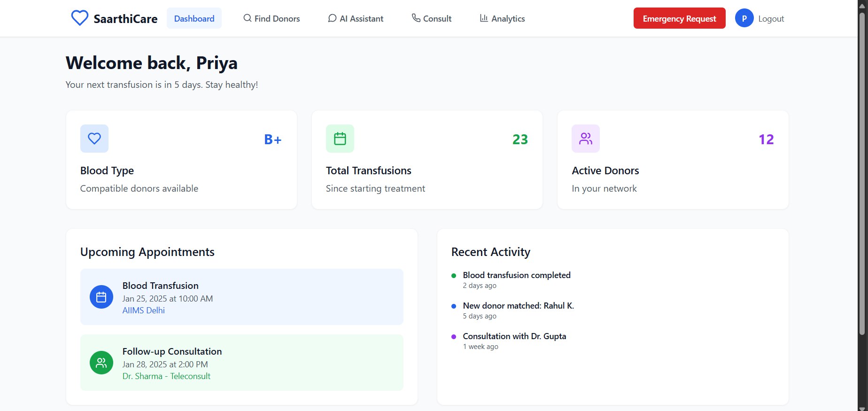Click New donor matched: Rahul K. activity

[519, 306]
